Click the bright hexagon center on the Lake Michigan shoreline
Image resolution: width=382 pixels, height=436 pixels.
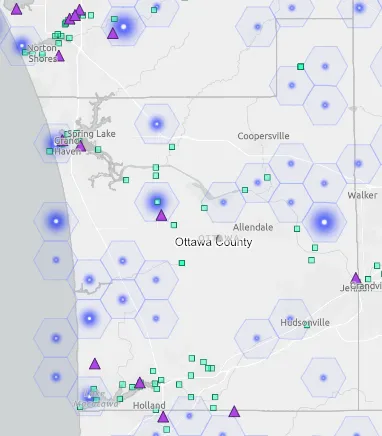point(56,221)
